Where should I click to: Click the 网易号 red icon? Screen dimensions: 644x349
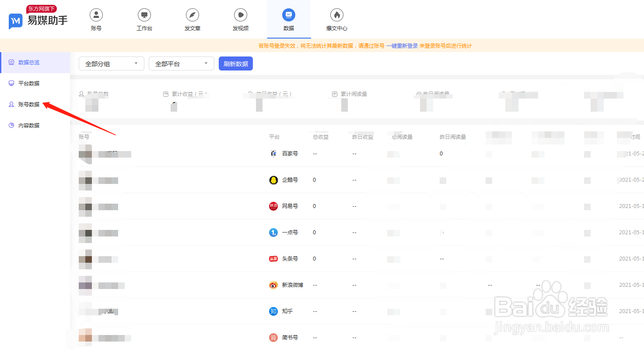click(273, 206)
